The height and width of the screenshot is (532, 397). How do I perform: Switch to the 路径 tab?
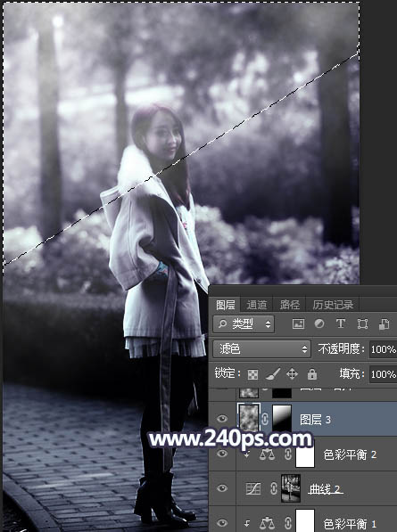tap(290, 305)
